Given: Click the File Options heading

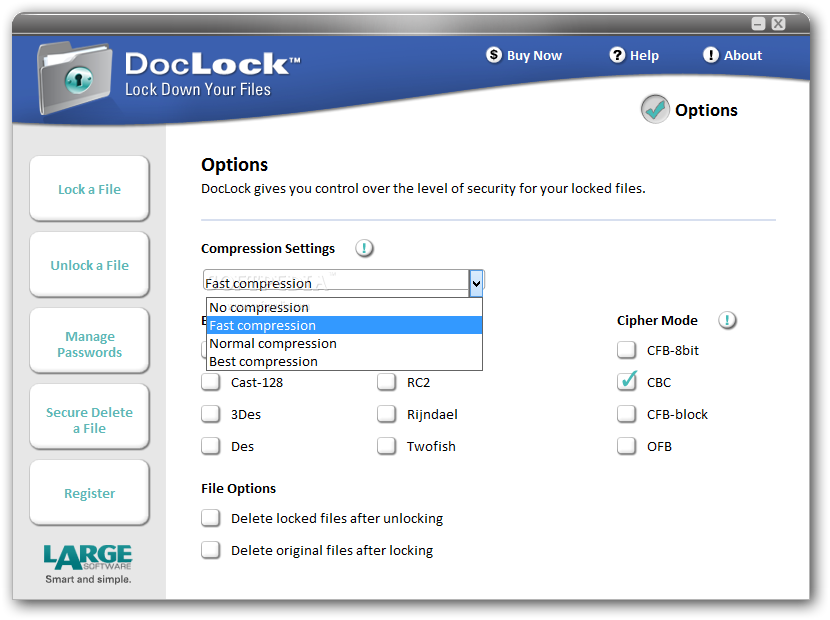Looking at the screenshot, I should tap(238, 488).
